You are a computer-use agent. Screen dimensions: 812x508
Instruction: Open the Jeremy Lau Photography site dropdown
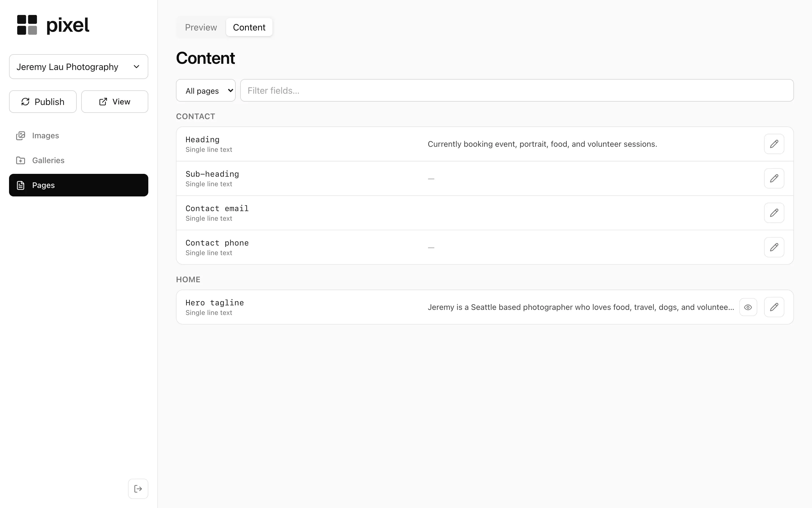78,67
